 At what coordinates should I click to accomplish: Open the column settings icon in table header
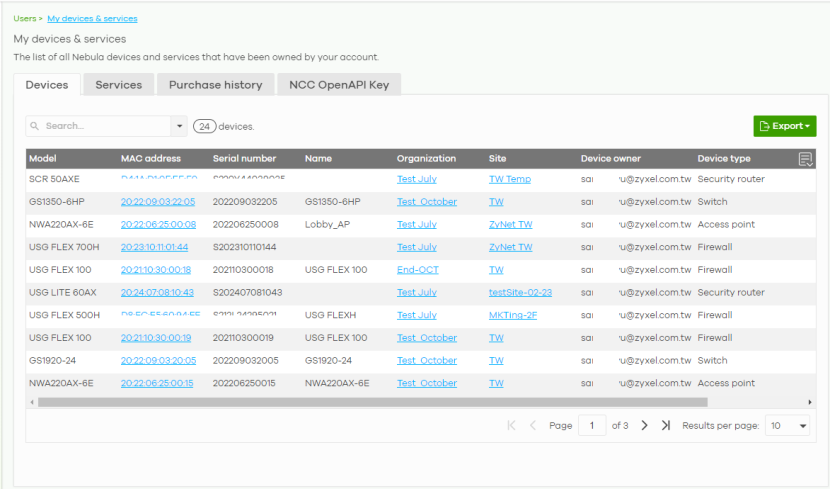coord(805,159)
